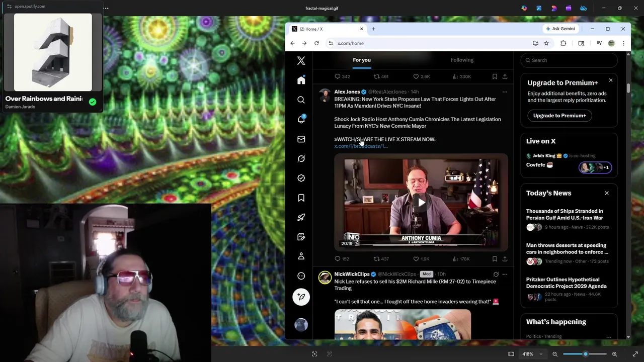Open Alex Jones profile name
Screen dimensions: 644x362
[347, 92]
